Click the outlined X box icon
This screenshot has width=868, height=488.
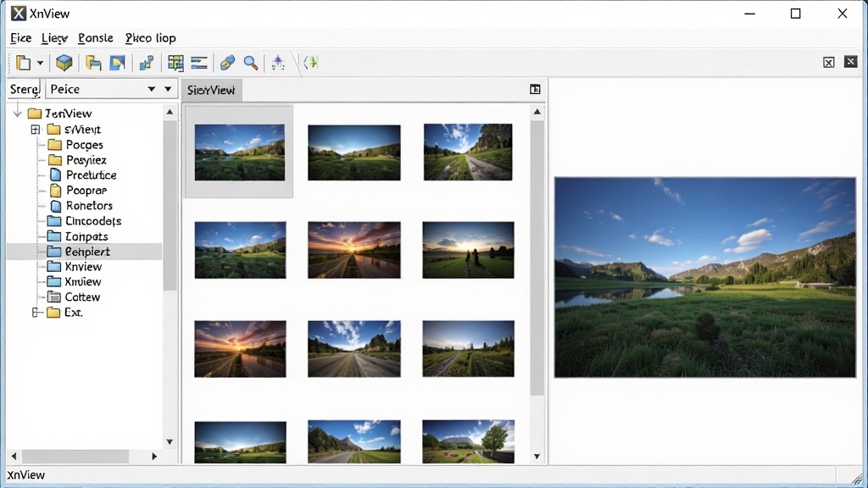coord(829,63)
